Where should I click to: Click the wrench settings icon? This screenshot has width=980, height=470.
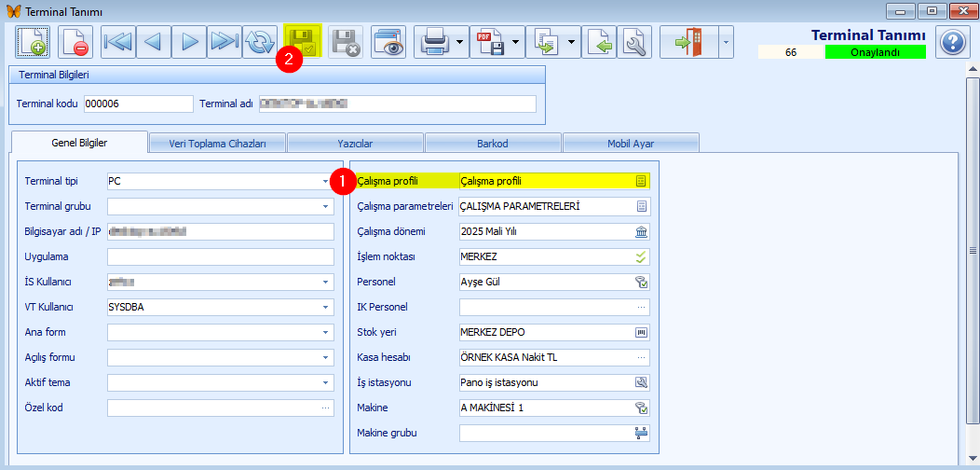point(635,42)
